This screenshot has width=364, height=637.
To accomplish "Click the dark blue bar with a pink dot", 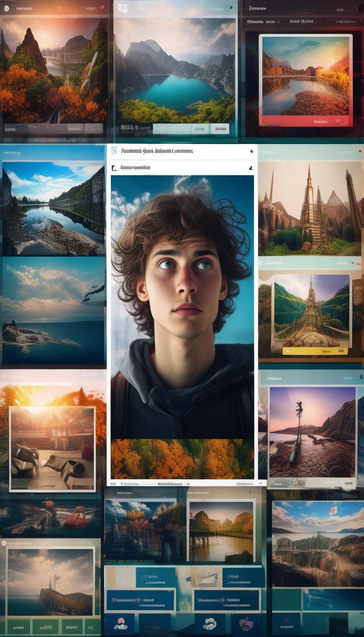I will tap(140, 600).
